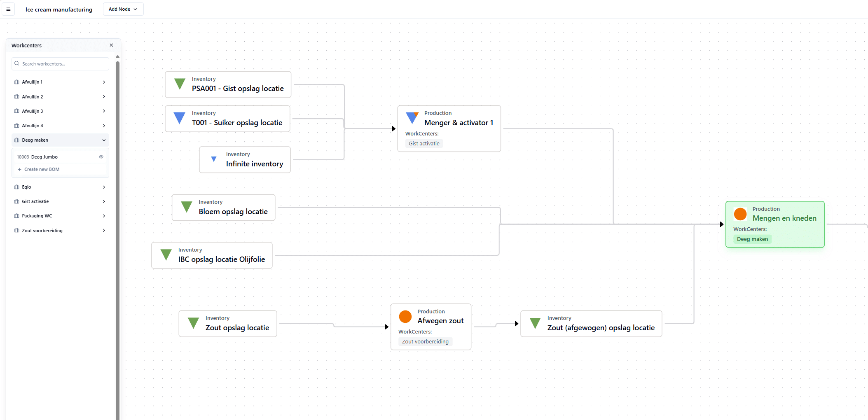Viewport: 868px width, 420px height.
Task: Click the green triangle on Bloem opslag locatie
Action: pos(187,207)
